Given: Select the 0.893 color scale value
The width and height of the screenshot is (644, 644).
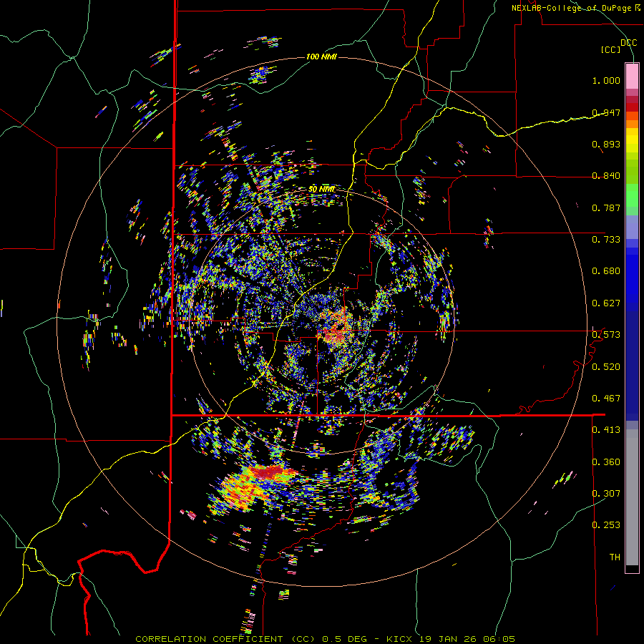Looking at the screenshot, I should click(x=606, y=144).
